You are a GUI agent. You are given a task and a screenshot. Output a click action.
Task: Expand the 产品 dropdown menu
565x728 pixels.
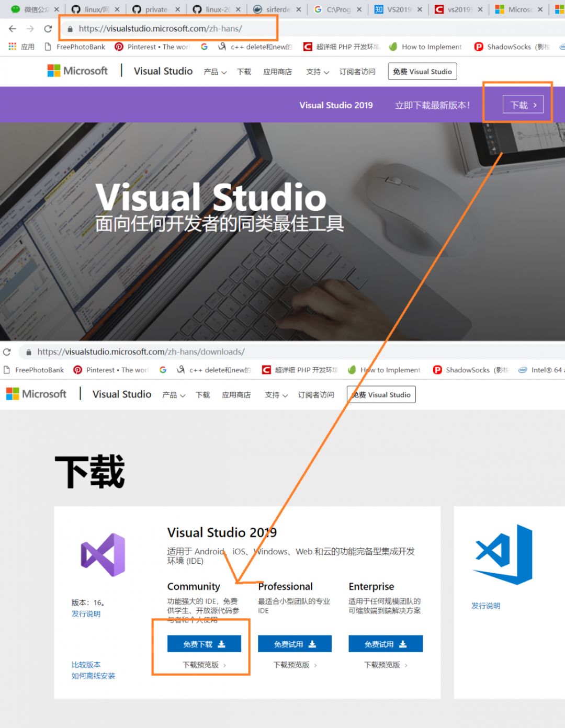(214, 72)
